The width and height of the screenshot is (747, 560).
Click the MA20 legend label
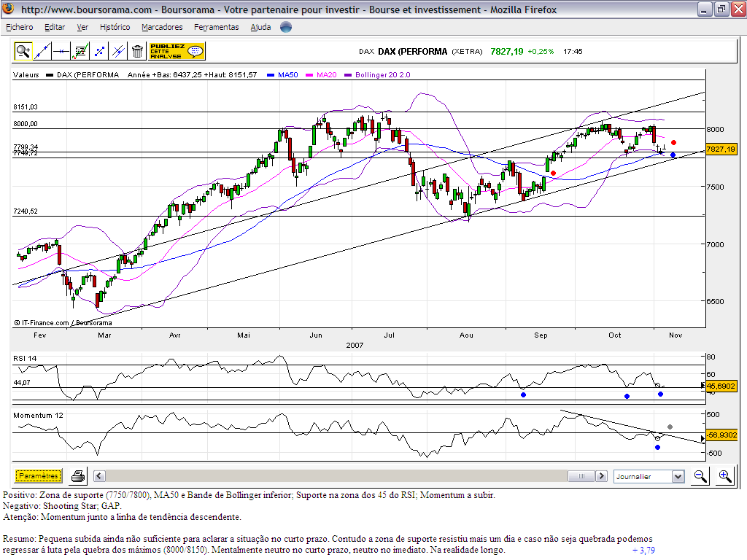pyautogui.click(x=326, y=75)
